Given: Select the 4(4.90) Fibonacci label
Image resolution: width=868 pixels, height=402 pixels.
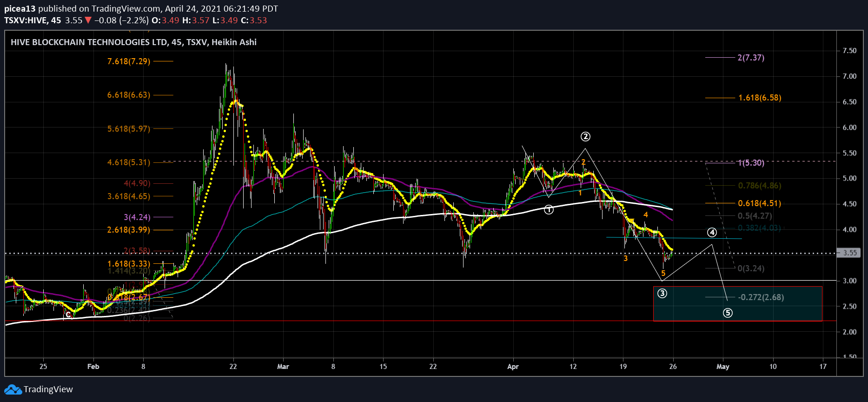Looking at the screenshot, I should click(137, 183).
